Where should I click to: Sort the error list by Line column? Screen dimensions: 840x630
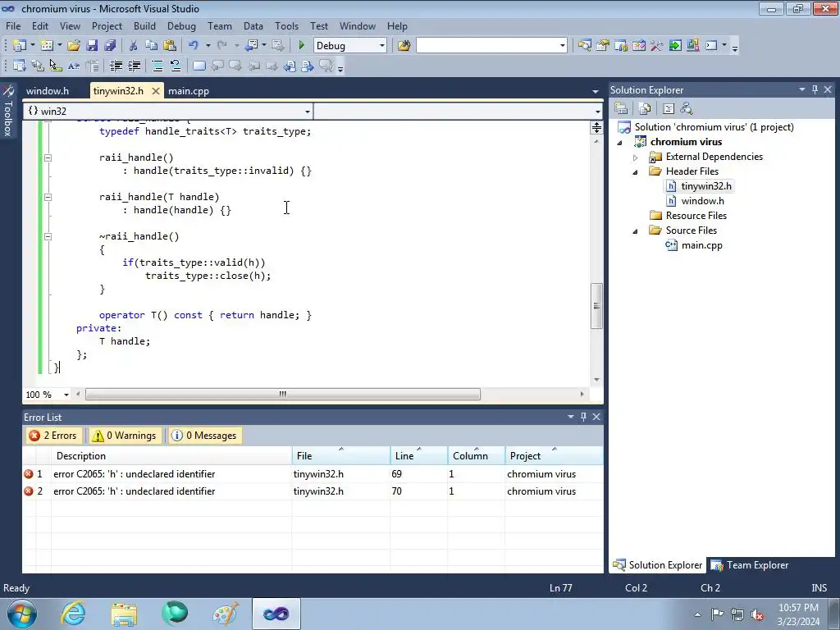418,455
